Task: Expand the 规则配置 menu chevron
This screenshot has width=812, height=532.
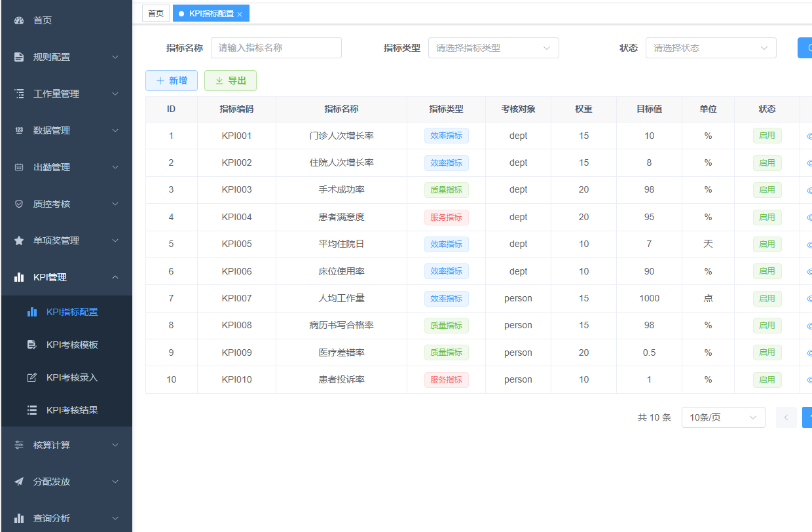Action: (x=115, y=57)
